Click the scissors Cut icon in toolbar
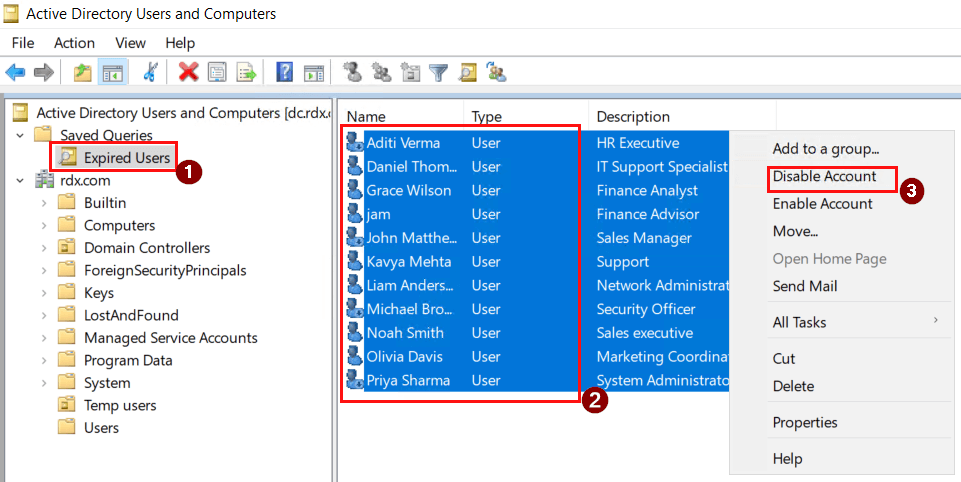This screenshot has width=961, height=482. tap(150, 74)
